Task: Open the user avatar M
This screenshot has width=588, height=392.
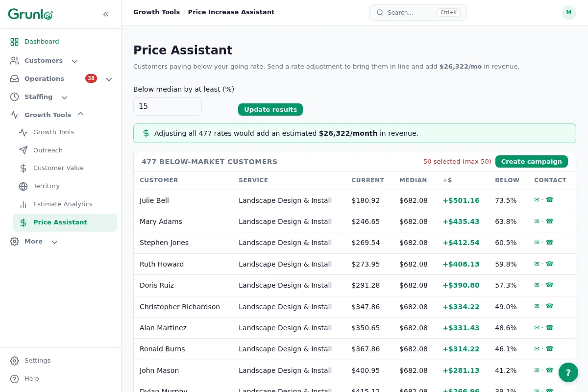Action: click(569, 13)
